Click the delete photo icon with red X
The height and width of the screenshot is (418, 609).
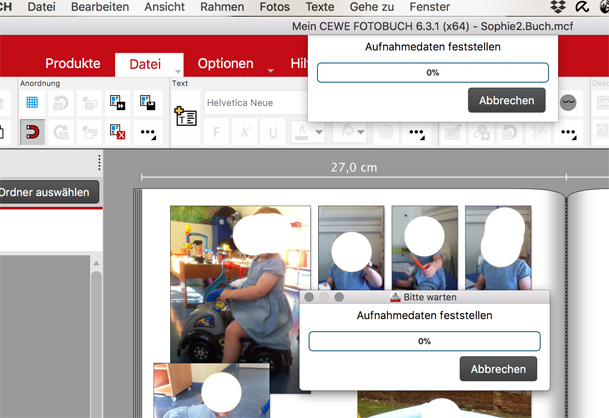117,132
